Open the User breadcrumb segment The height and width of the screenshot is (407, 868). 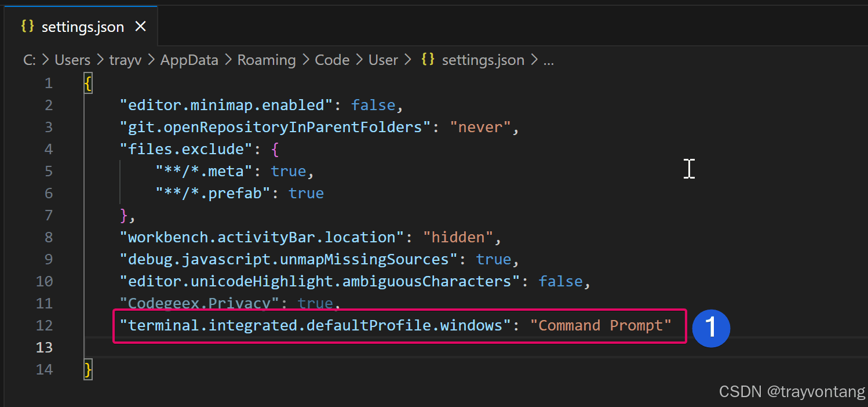(x=383, y=60)
